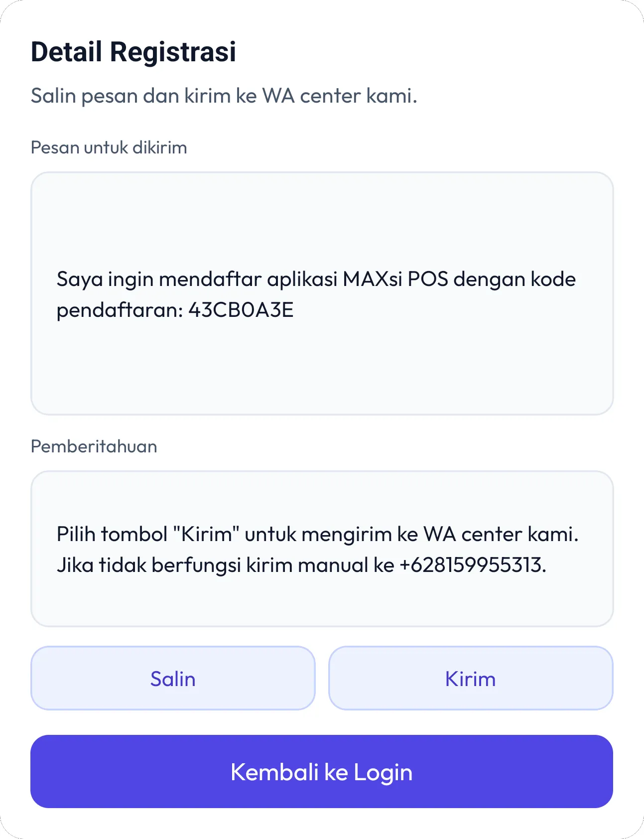Click the WA center instruction subtitle

point(225,96)
